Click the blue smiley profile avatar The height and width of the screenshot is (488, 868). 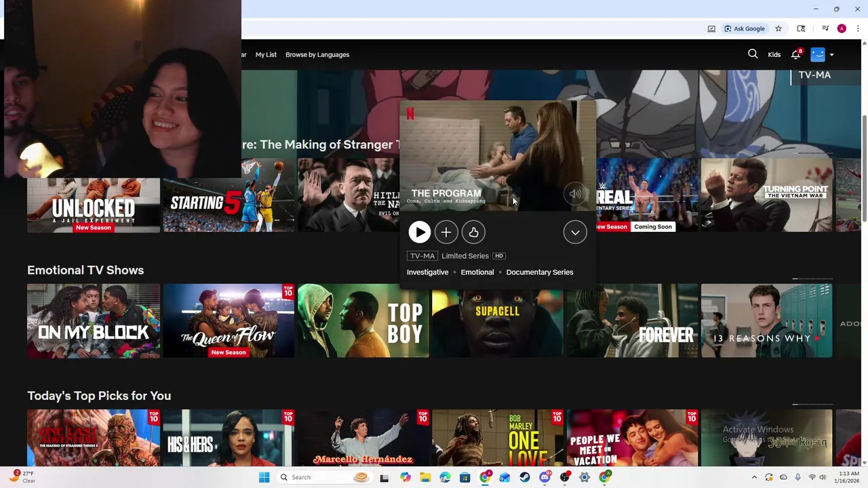pos(818,54)
